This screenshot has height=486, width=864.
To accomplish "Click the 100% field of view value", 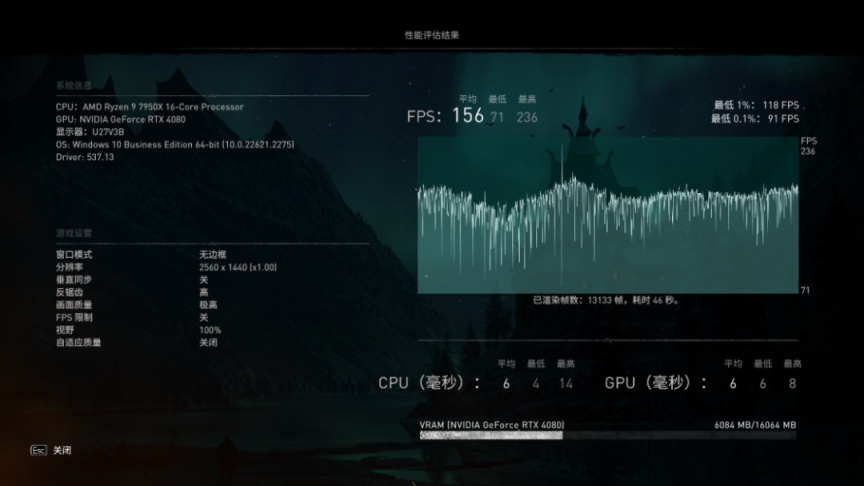I will [x=210, y=330].
